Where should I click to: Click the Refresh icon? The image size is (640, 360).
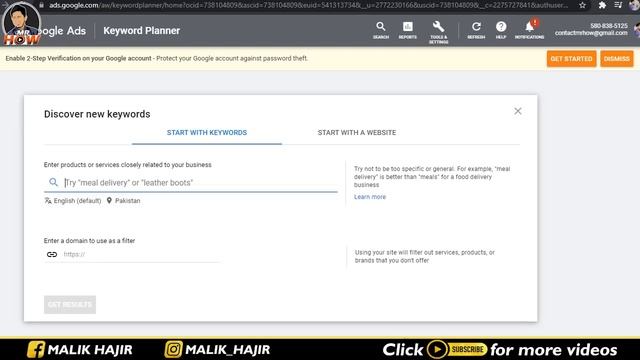pos(476,30)
